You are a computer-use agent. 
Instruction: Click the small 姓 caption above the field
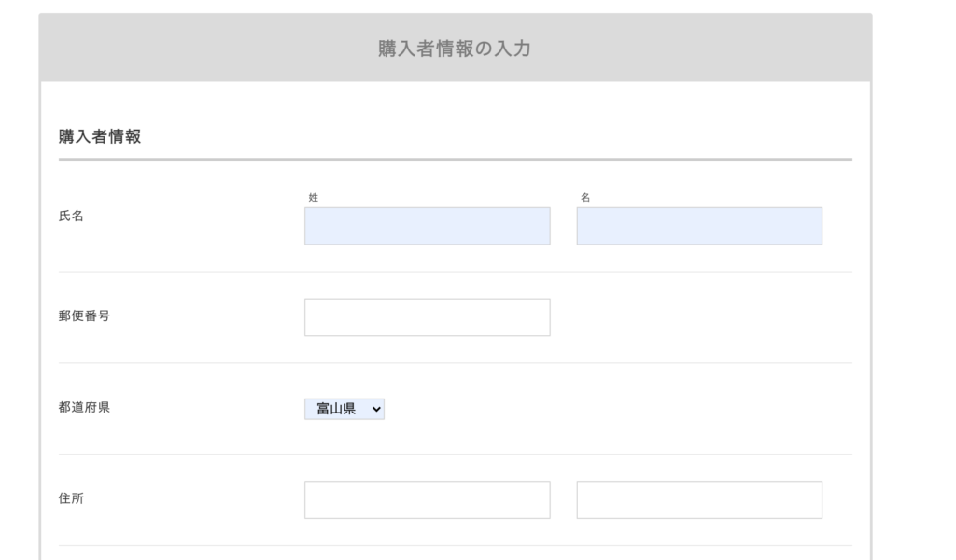[x=313, y=197]
